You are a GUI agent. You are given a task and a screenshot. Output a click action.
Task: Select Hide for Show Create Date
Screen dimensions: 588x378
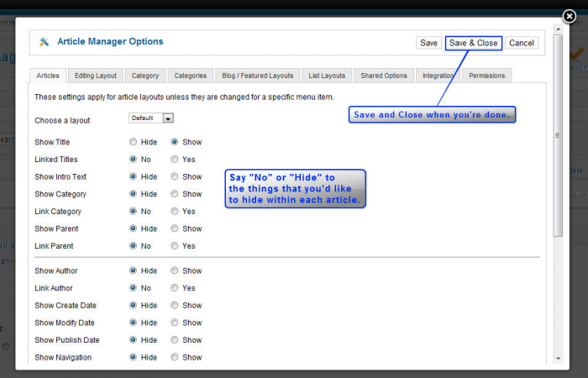(x=133, y=305)
